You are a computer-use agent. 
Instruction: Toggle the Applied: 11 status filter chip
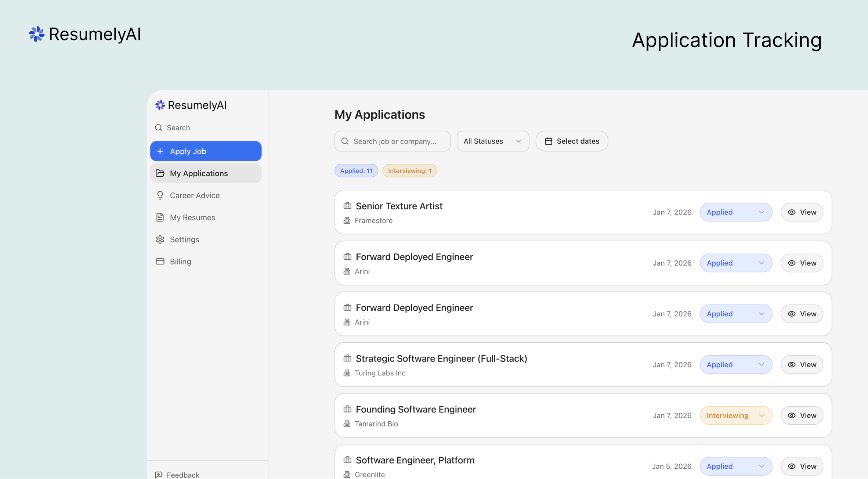pyautogui.click(x=356, y=170)
